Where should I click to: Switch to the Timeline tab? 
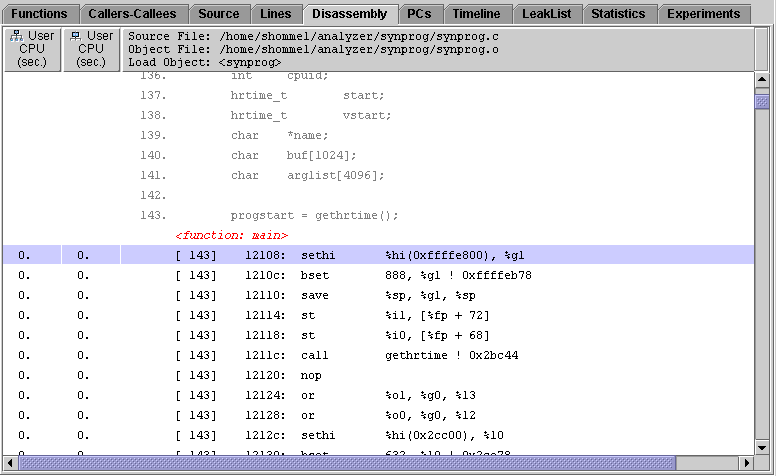pyautogui.click(x=476, y=14)
